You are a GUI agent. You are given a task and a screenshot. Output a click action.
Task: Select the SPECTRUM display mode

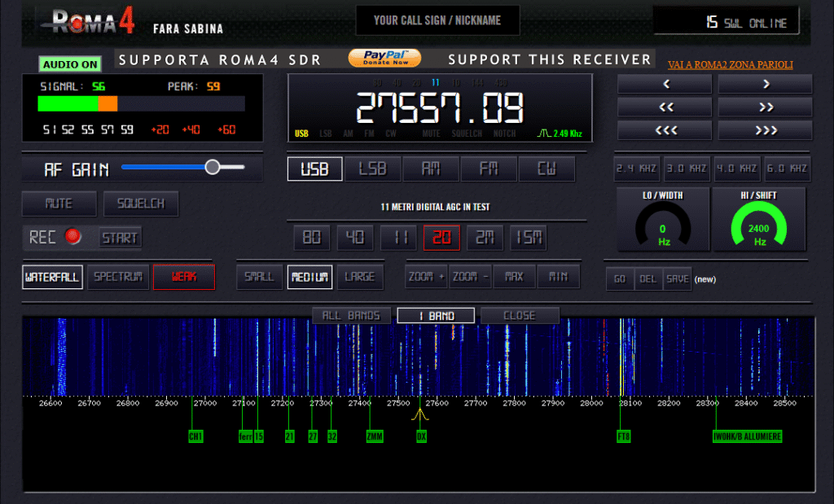tap(118, 277)
